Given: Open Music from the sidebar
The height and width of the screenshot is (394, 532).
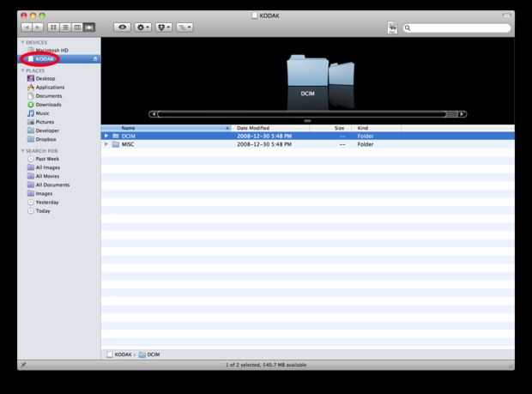Looking at the screenshot, I should (39, 113).
